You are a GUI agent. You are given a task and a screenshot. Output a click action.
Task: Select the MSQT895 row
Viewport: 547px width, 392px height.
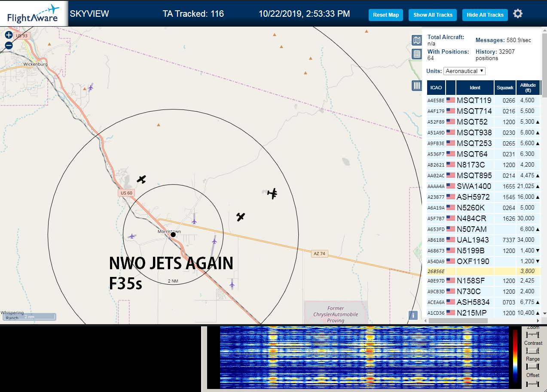click(x=483, y=176)
